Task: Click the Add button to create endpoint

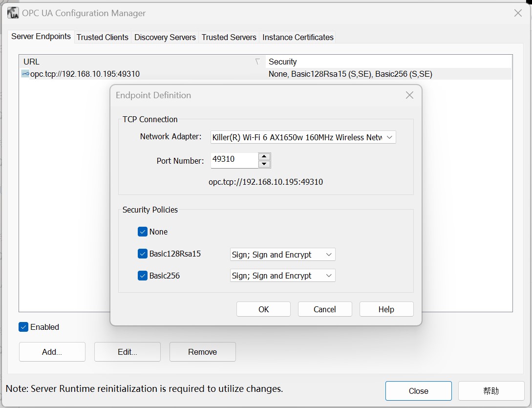Action: point(52,351)
